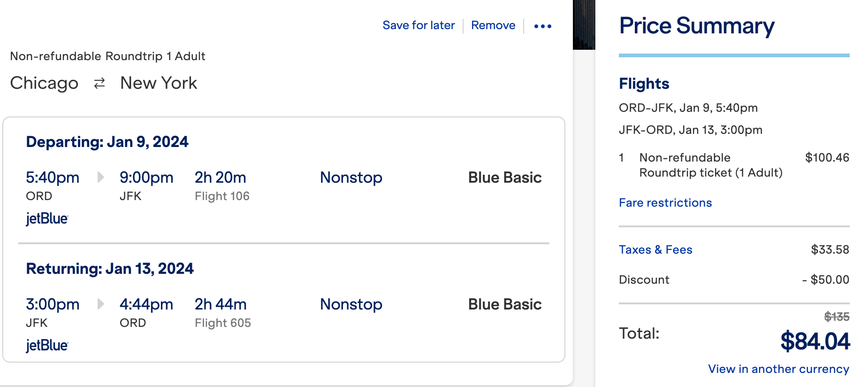Viewport: 868px width, 387px height.
Task: Click the arrow between 3:00pm and 4:44pm
Action: 100,304
